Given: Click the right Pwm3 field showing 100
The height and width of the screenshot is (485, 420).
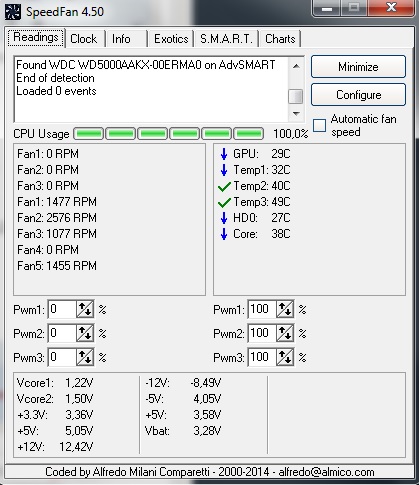Looking at the screenshot, I should click(x=262, y=357).
